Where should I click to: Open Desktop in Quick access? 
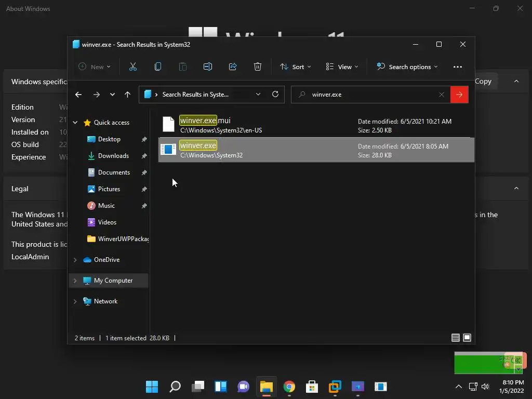tap(109, 139)
